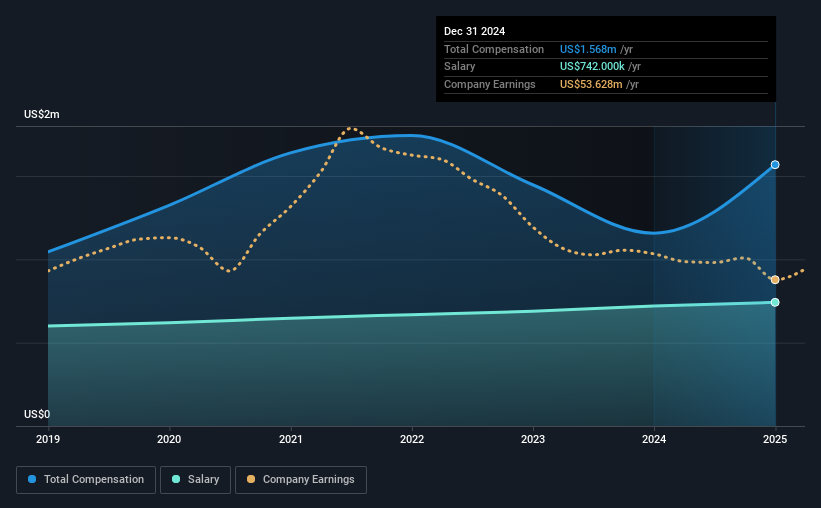Click the 2023 x-axis label
This screenshot has width=821, height=508.
coord(533,439)
